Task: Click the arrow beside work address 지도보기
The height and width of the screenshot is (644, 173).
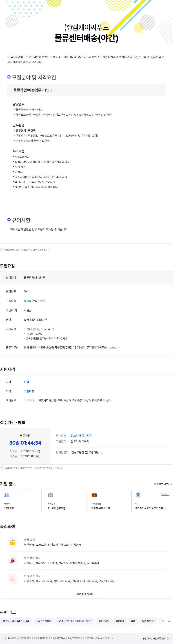Action: [x=119, y=348]
